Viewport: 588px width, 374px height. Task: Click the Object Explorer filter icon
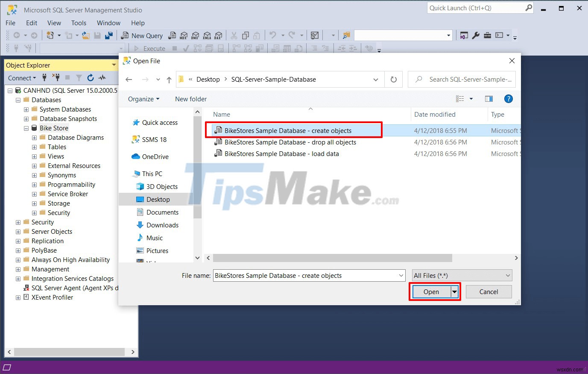point(79,77)
